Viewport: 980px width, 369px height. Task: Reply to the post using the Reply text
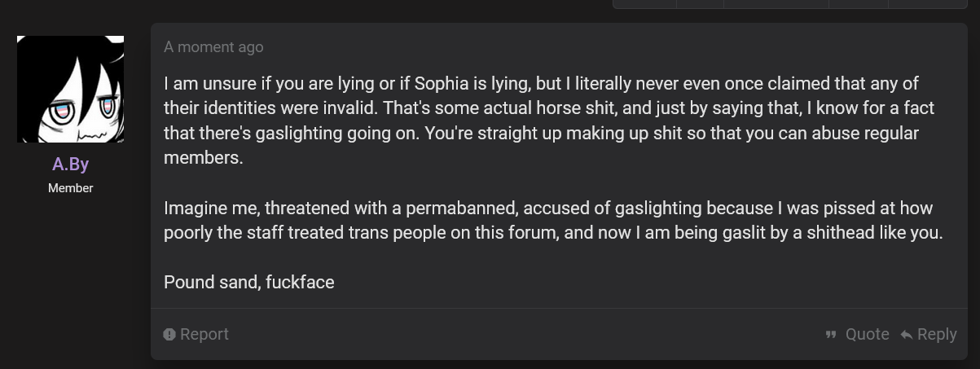937,335
